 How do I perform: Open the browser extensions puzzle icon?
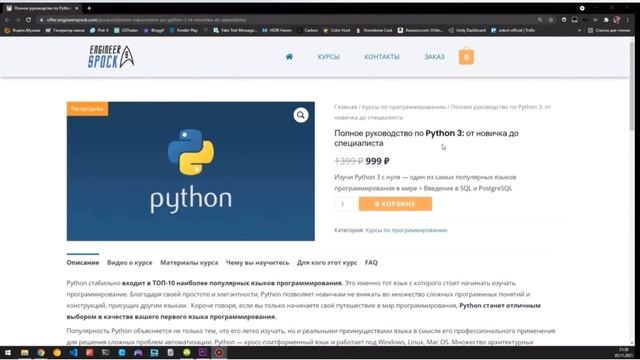click(606, 20)
